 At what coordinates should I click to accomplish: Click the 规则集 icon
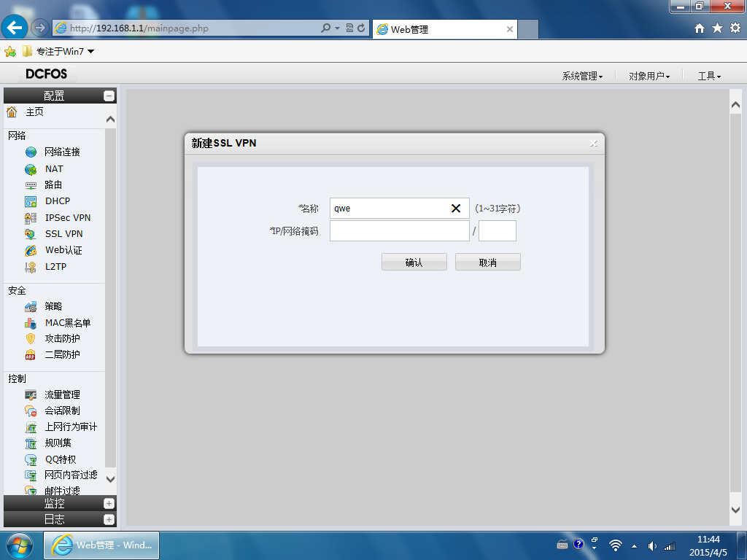pyautogui.click(x=31, y=443)
